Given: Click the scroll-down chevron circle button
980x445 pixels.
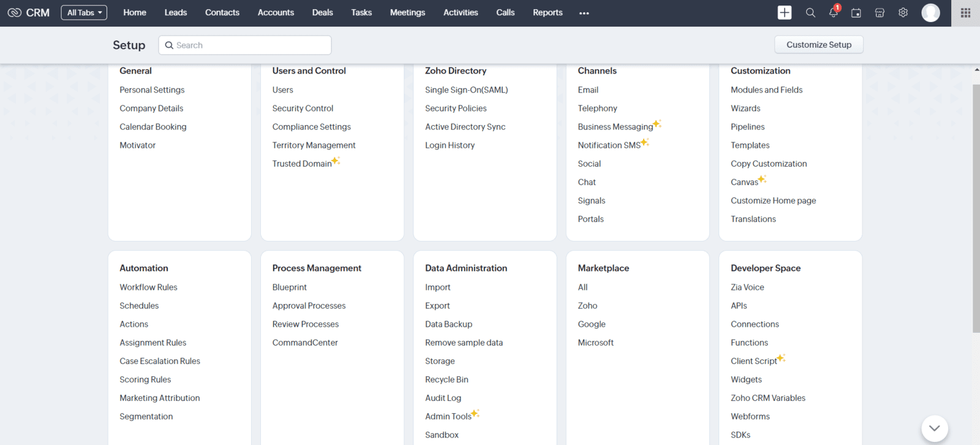Looking at the screenshot, I should point(934,428).
